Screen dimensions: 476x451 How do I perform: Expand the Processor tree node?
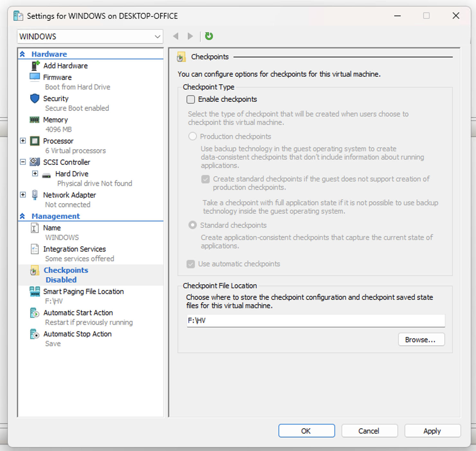pos(23,141)
